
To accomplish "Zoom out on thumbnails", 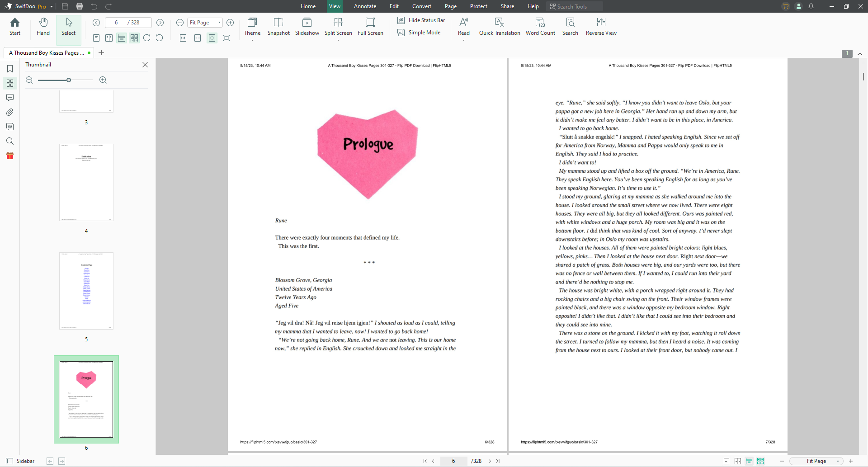I will 29,80.
